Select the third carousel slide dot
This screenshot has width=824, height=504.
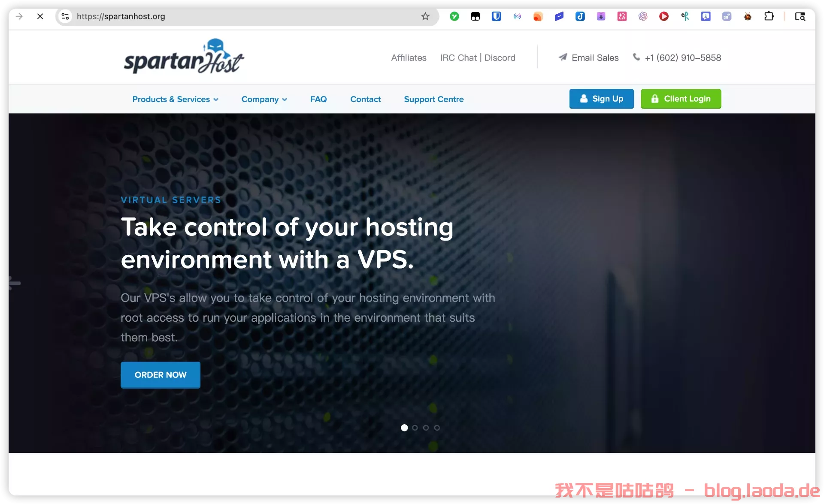tap(426, 428)
